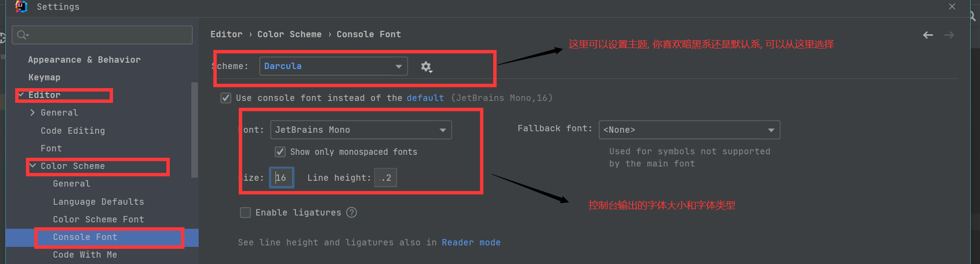Select Keymap in settings tree
Image resolution: width=980 pixels, height=264 pixels.
45,77
